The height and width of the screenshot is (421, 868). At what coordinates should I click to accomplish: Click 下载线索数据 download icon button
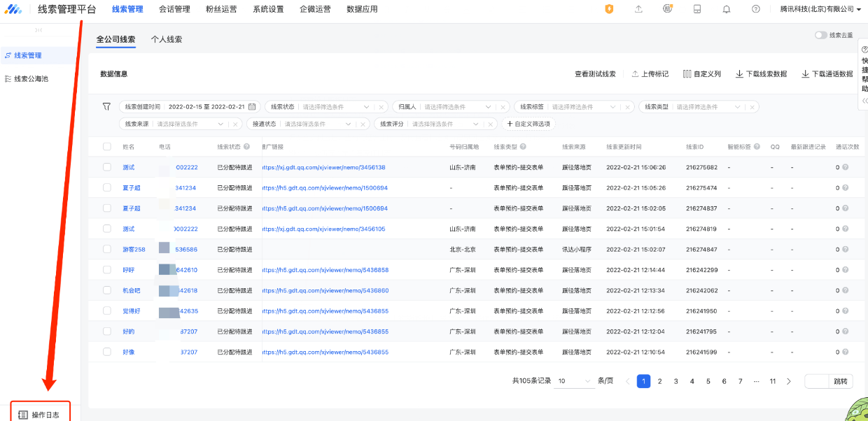(761, 74)
